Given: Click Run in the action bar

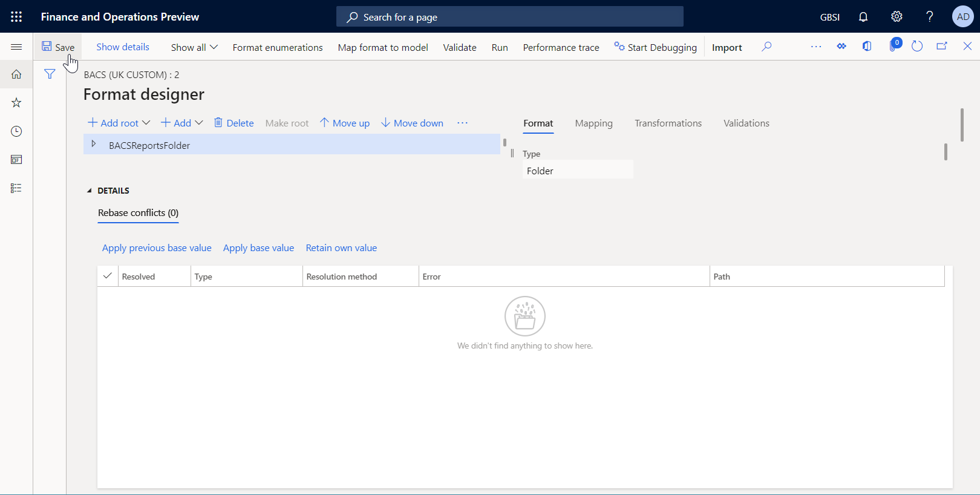Looking at the screenshot, I should pyautogui.click(x=500, y=47).
